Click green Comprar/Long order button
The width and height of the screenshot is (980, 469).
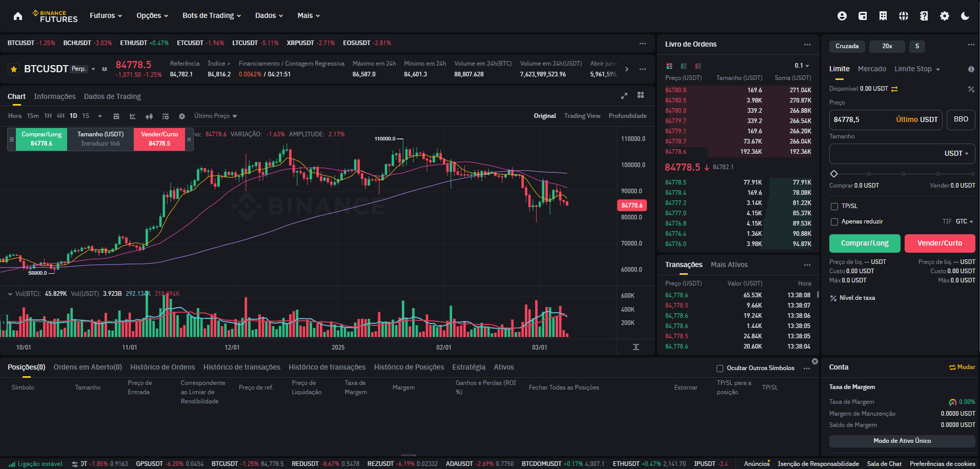(x=865, y=243)
